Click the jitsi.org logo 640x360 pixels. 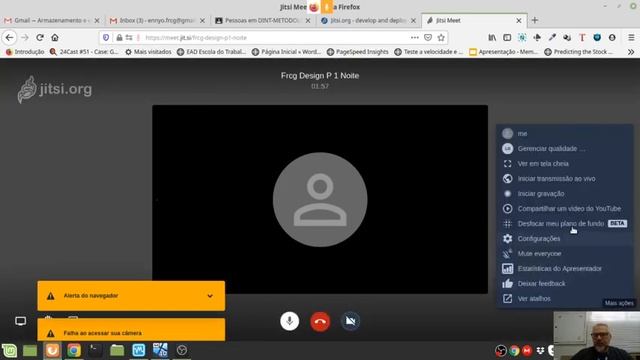click(x=55, y=89)
